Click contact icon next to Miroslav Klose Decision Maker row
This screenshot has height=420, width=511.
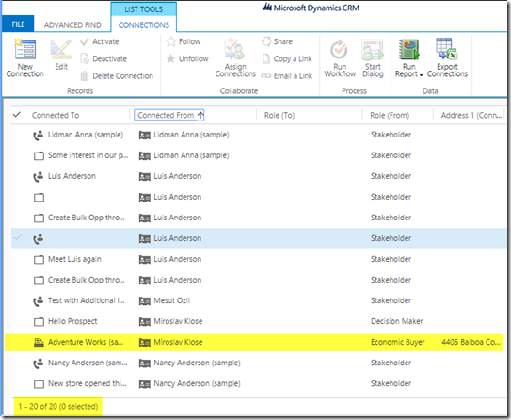(x=145, y=322)
